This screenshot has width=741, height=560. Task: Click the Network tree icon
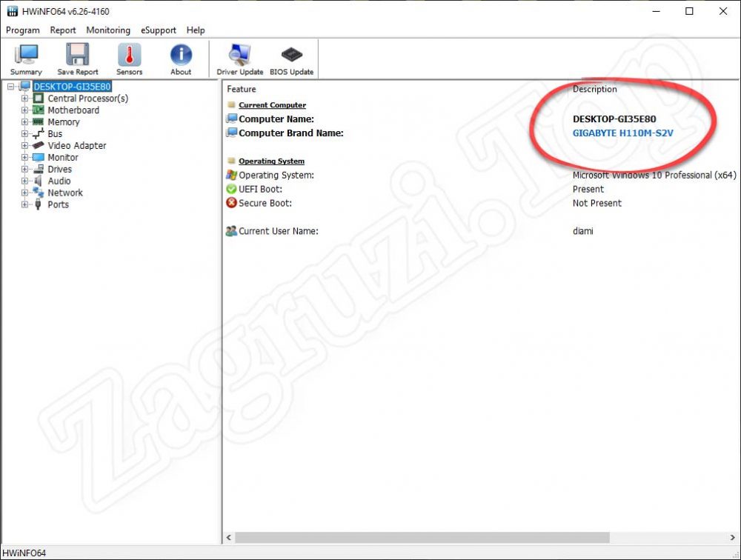point(39,193)
